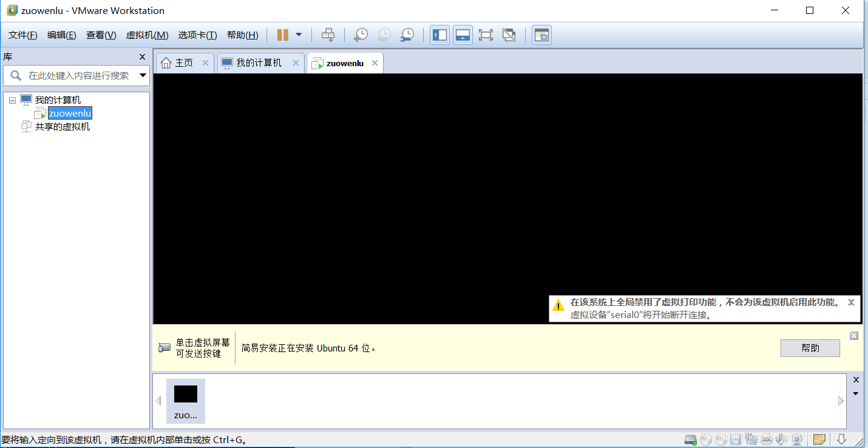Close the thumbnail bar panel
The width and height of the screenshot is (868, 448).
(856, 380)
